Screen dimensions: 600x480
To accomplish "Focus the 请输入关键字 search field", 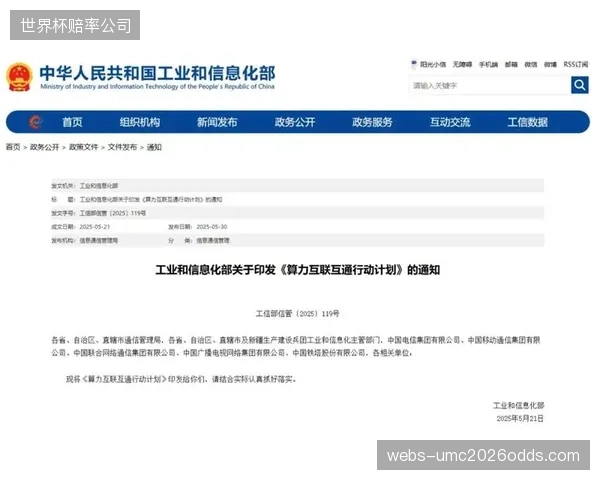I will coord(491,85).
